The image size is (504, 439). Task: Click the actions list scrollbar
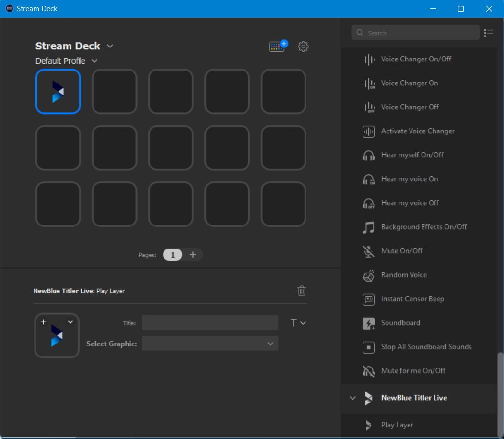[x=500, y=394]
